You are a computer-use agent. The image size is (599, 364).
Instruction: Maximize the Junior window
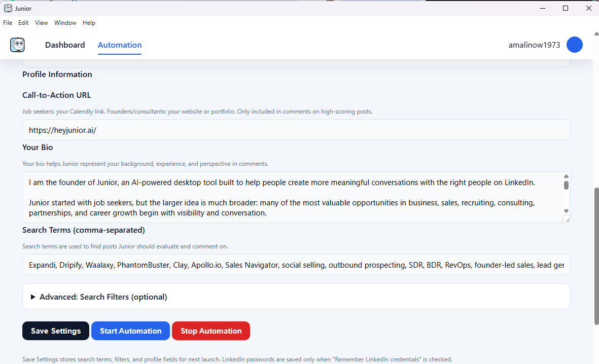point(566,8)
